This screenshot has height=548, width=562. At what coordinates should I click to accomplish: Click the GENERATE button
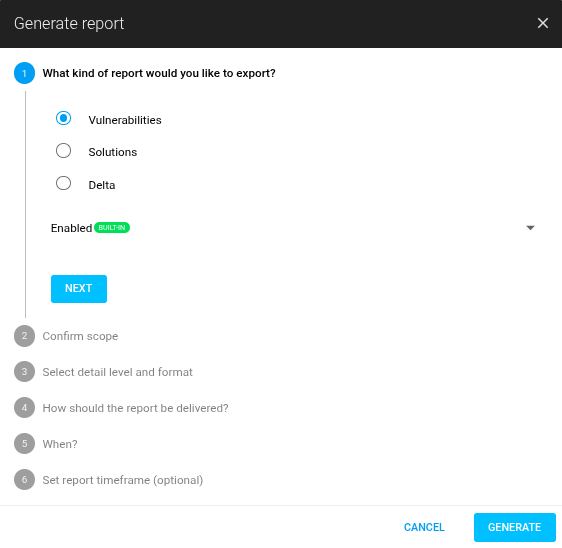[515, 527]
